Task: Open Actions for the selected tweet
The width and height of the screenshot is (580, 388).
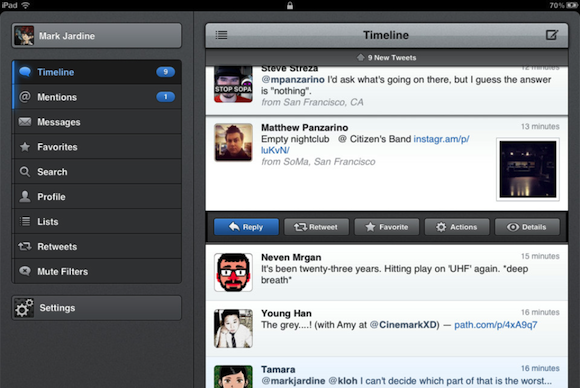Action: point(457,227)
